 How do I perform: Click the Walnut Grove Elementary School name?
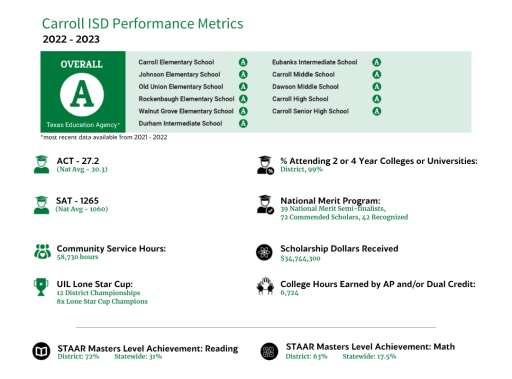[x=186, y=111]
